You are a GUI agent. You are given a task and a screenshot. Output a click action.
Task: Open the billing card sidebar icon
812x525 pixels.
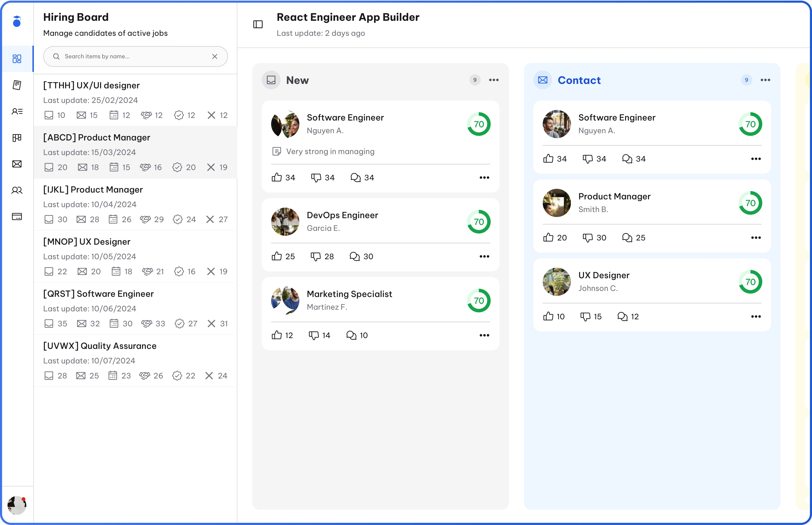[x=17, y=217]
